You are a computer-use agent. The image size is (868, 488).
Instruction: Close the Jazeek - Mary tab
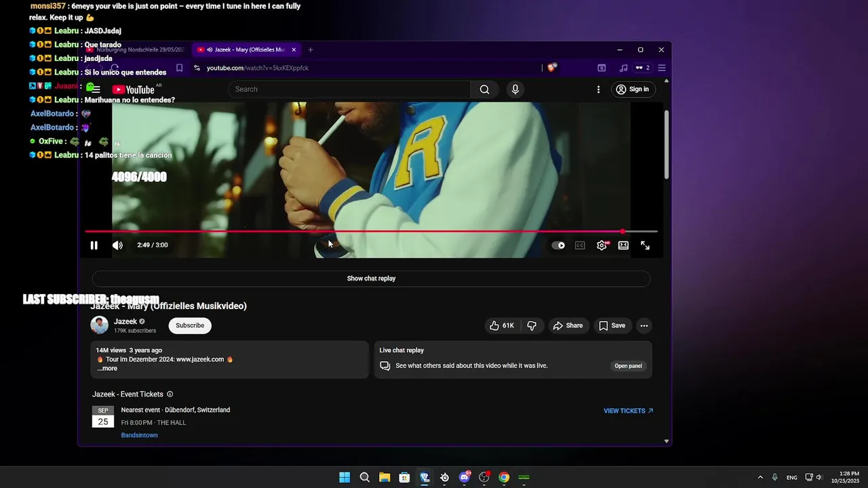click(294, 49)
